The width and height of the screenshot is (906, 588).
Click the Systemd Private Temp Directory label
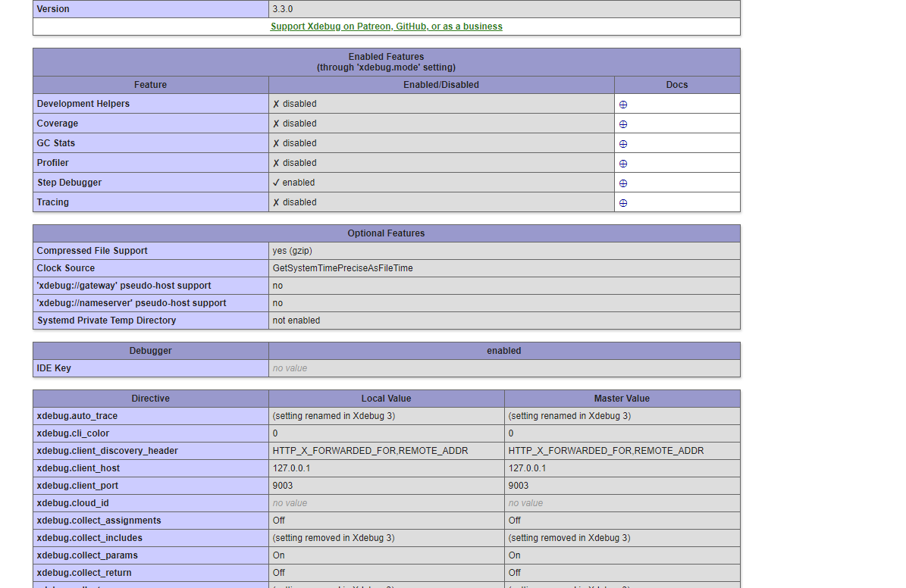(x=106, y=321)
